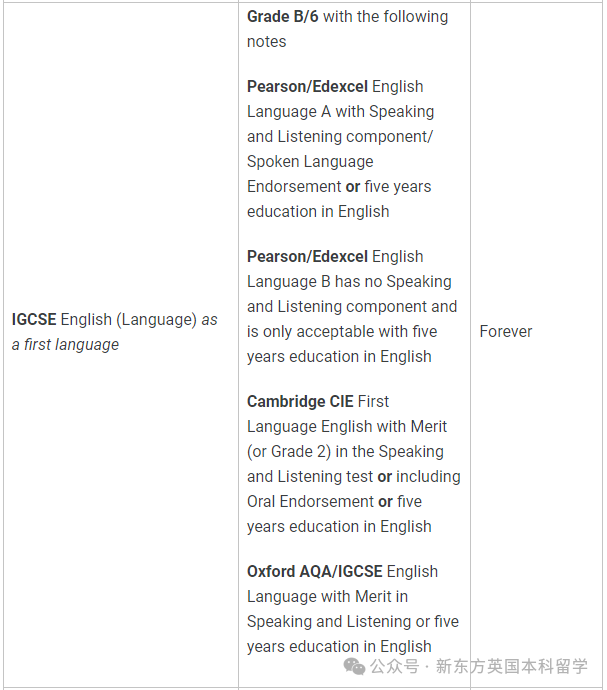The height and width of the screenshot is (690, 607).
Task: Click the word 'notes' under Grade B/6
Action: [266, 41]
